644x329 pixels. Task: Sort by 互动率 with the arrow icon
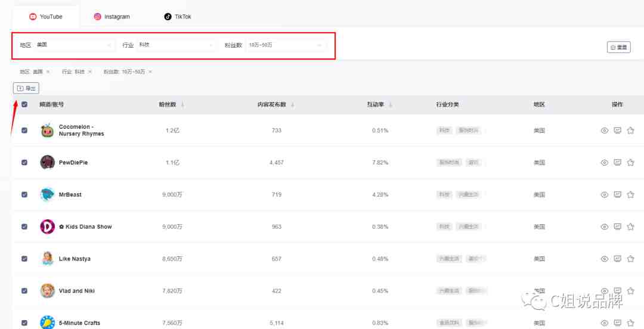(391, 105)
